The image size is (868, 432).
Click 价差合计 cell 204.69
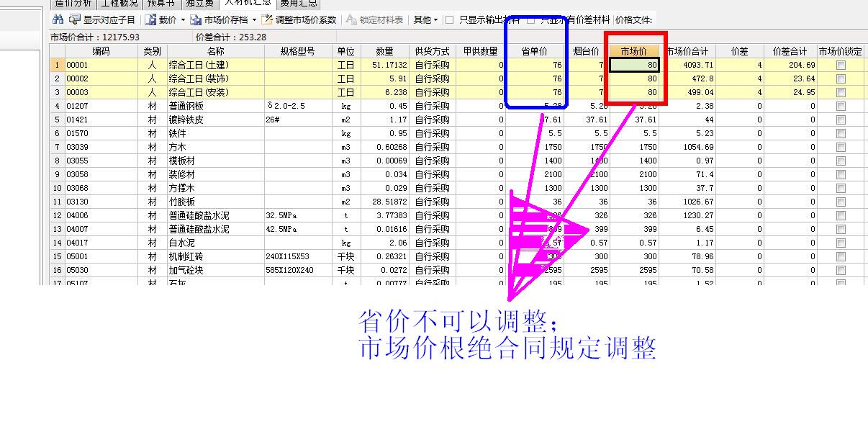(x=790, y=65)
